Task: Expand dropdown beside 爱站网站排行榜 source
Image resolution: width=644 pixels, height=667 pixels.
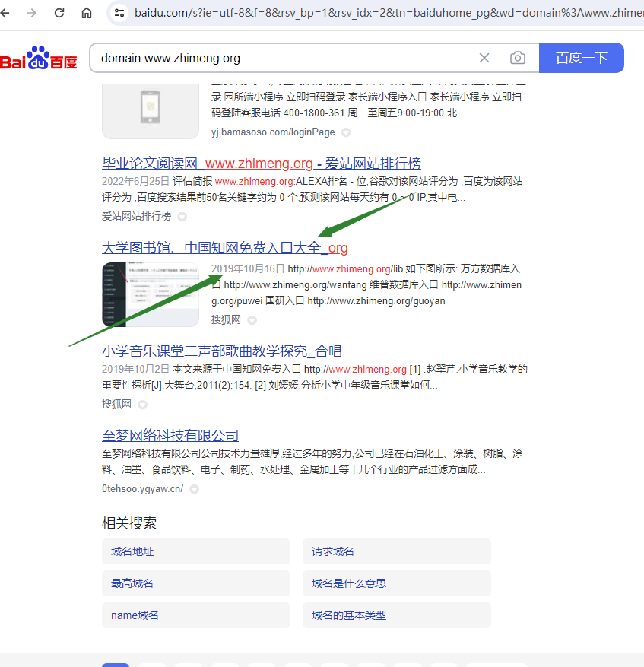Action: 182,217
